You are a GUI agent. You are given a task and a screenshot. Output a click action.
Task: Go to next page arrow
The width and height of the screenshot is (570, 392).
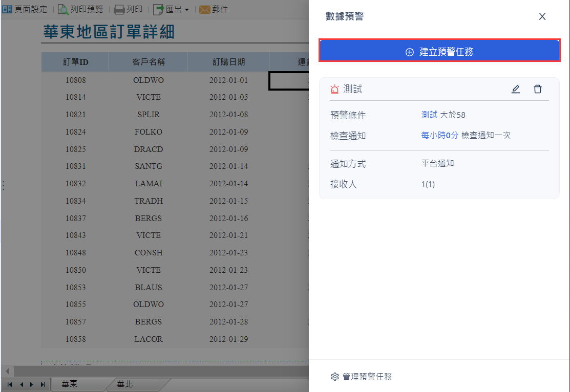click(32, 384)
